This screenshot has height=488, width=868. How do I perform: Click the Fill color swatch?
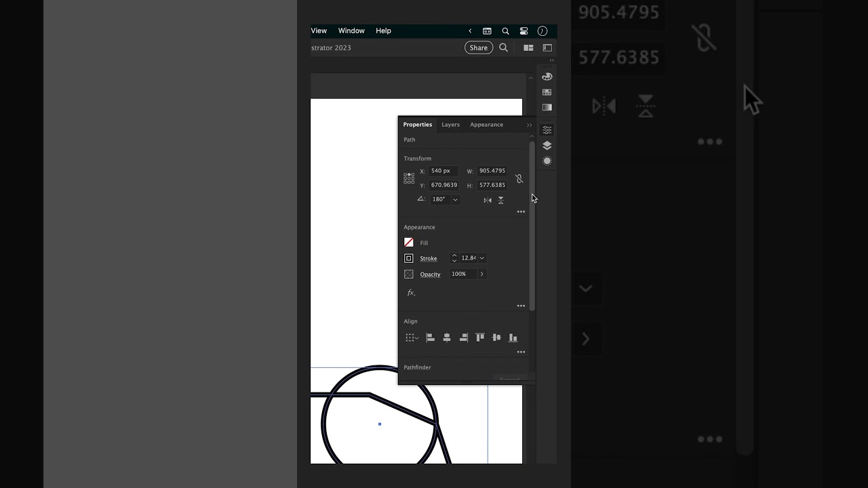409,243
